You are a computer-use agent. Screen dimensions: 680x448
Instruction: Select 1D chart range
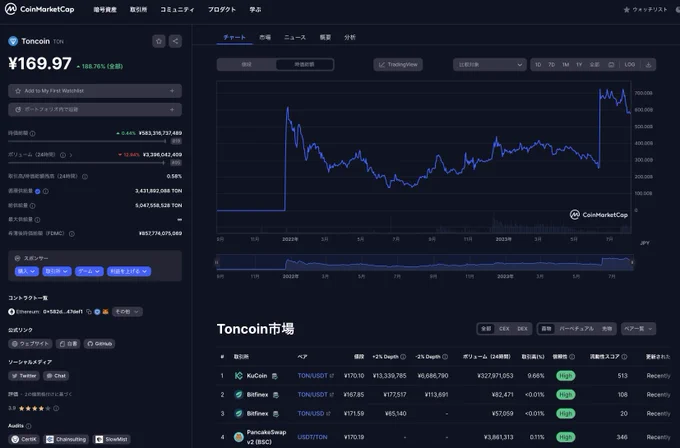point(538,65)
